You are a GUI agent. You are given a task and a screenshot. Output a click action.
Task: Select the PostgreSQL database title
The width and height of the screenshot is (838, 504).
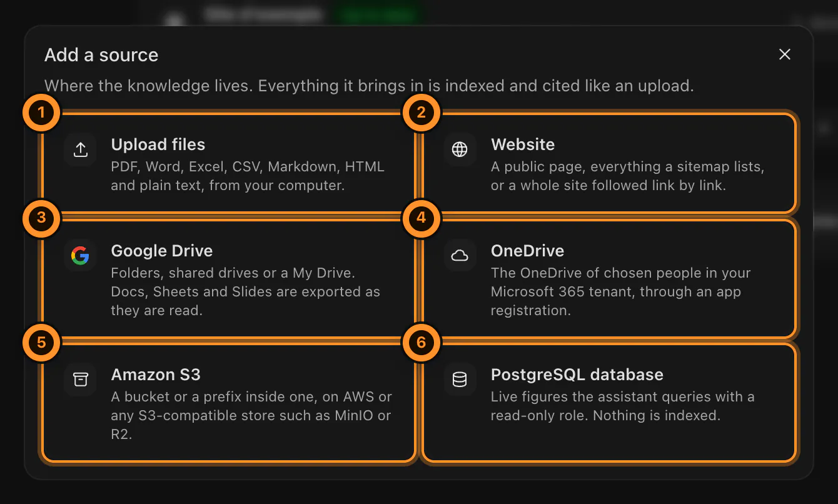[x=577, y=375]
